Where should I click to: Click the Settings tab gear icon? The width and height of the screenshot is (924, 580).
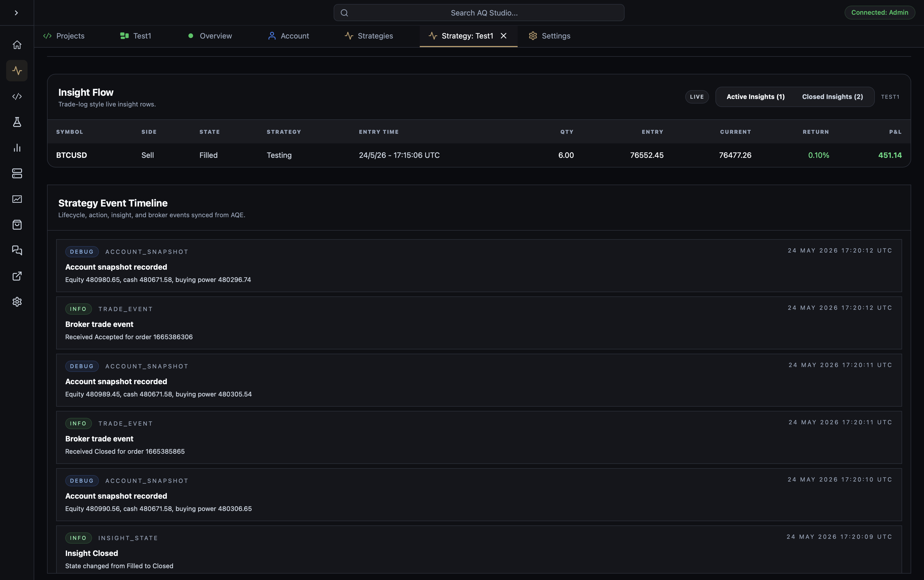coord(533,36)
